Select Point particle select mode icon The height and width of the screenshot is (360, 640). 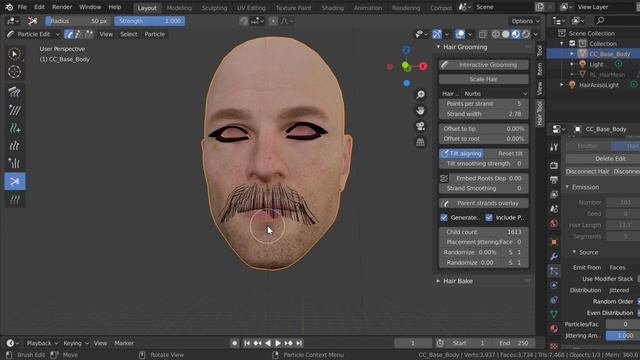coord(79,34)
